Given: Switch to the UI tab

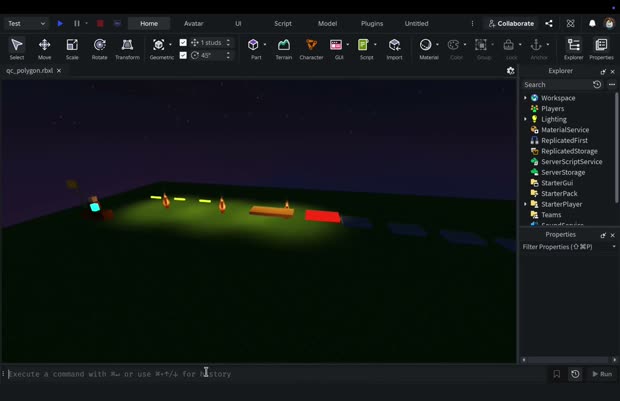Looking at the screenshot, I should (238, 23).
